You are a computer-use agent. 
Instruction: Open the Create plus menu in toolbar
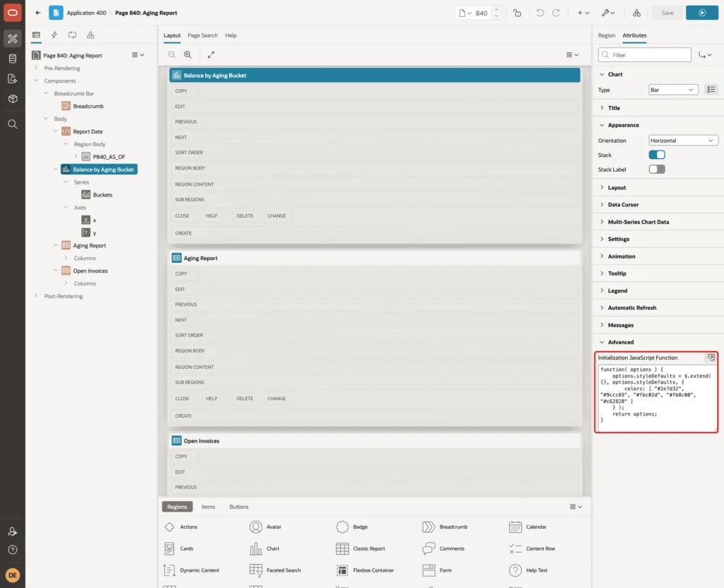(583, 13)
